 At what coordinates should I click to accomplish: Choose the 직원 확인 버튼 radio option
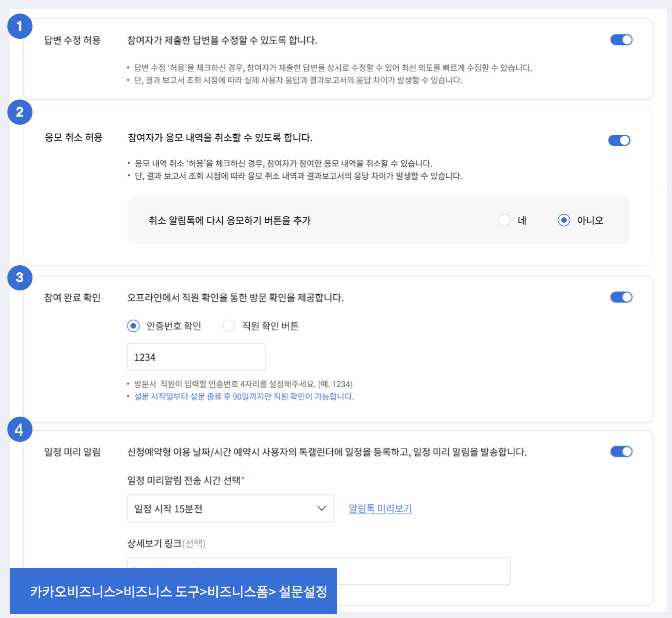[x=229, y=326]
